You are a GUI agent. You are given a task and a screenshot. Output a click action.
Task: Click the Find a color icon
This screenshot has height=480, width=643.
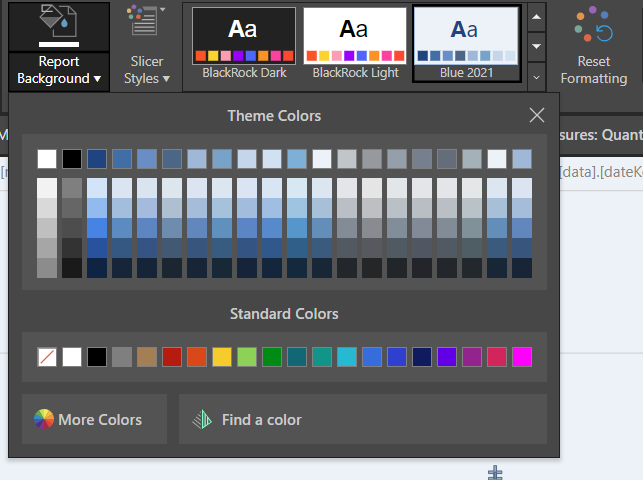[x=202, y=420]
